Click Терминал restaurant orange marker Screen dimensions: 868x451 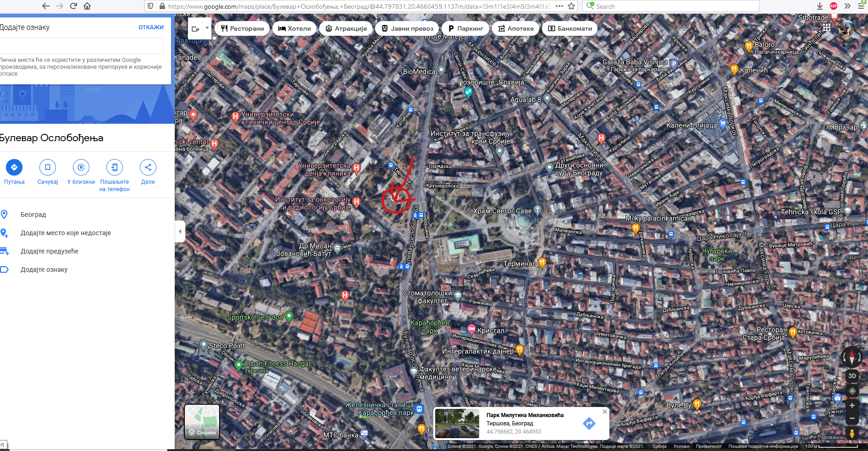542,263
